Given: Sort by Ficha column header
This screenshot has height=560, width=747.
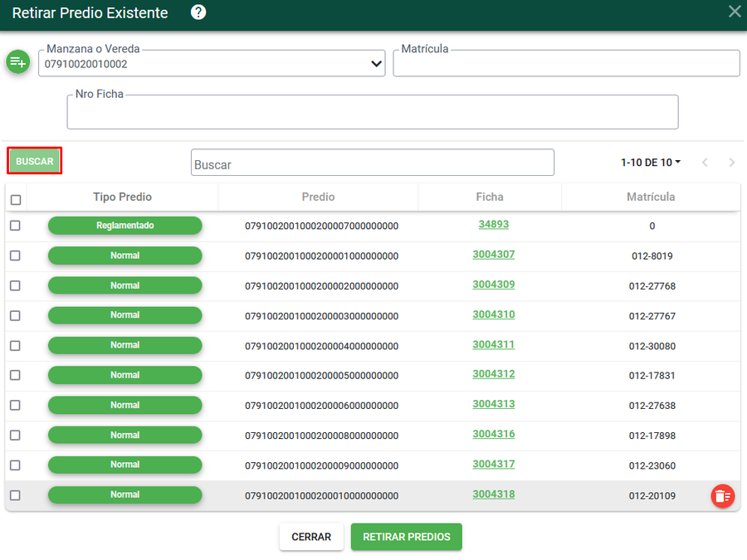Looking at the screenshot, I should 490,197.
